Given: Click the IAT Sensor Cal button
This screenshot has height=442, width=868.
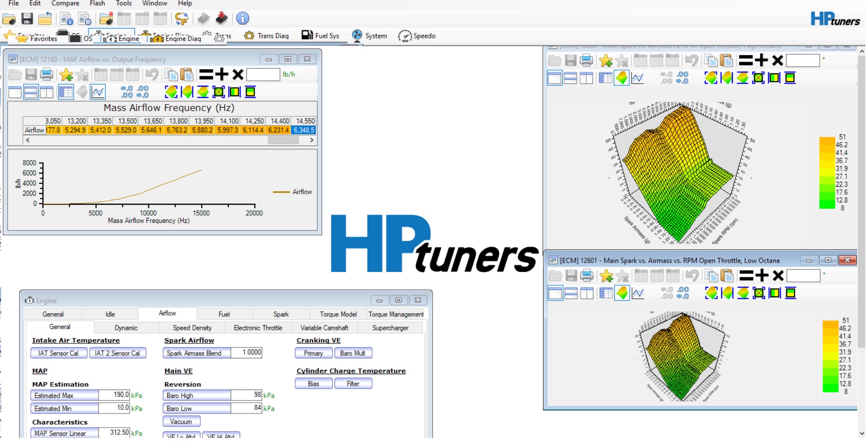Looking at the screenshot, I should tap(58, 353).
